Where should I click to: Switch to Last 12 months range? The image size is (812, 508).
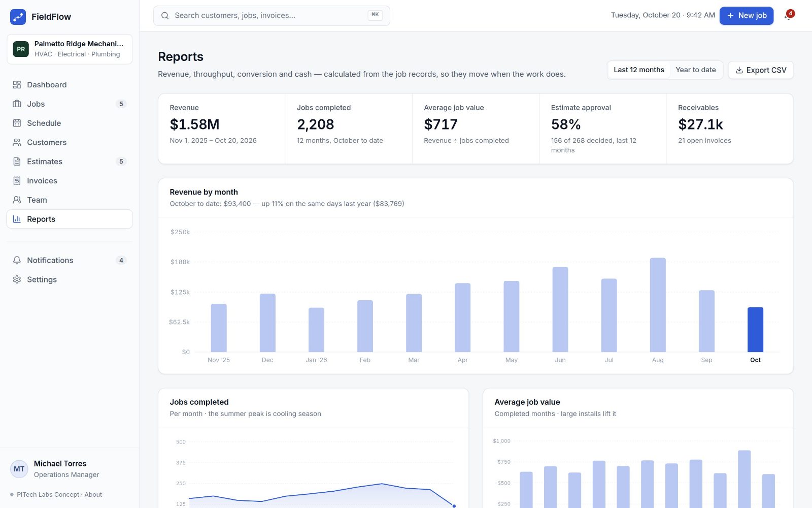click(639, 70)
